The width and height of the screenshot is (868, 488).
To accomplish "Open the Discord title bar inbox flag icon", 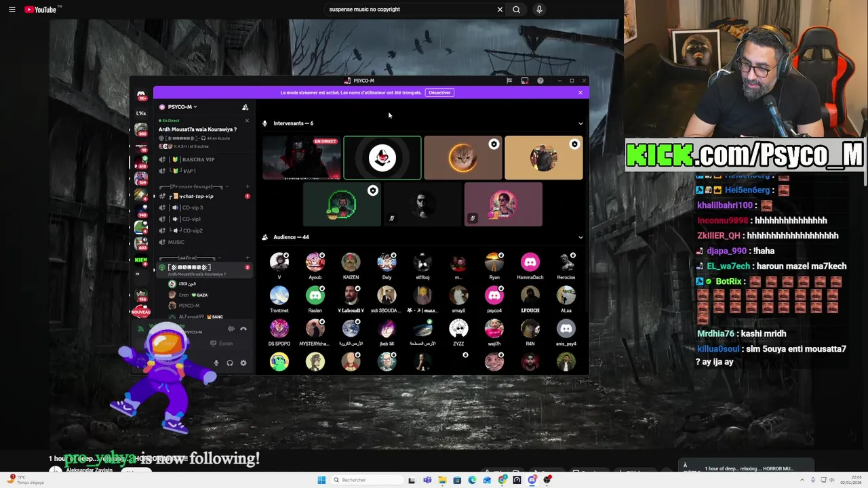I will coord(509,81).
